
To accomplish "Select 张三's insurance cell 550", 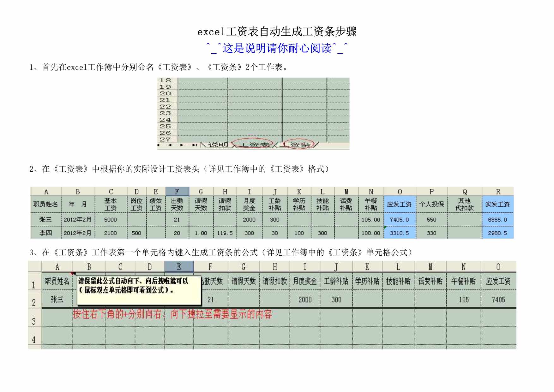I will point(431,220).
